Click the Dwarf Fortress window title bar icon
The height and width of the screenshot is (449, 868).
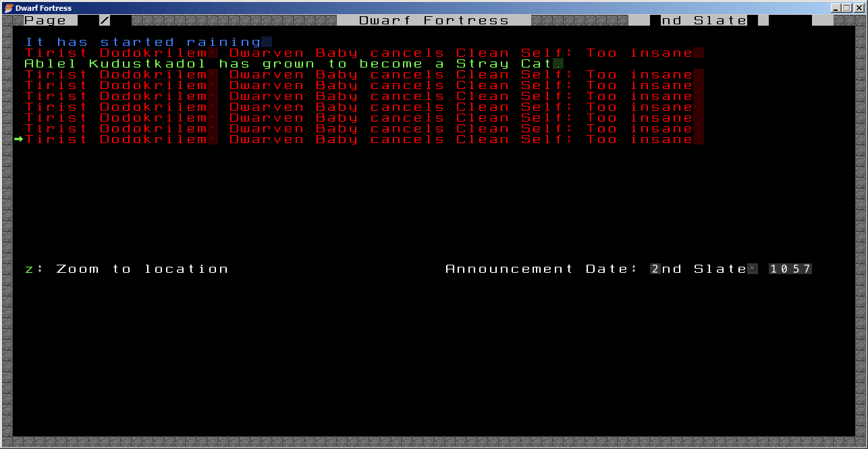click(9, 8)
